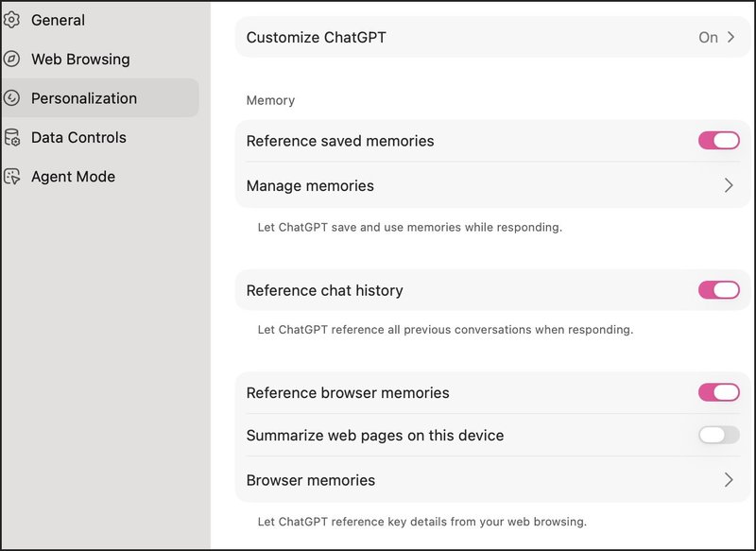Open the Web Browsing settings section
756x551 pixels.
(x=80, y=60)
